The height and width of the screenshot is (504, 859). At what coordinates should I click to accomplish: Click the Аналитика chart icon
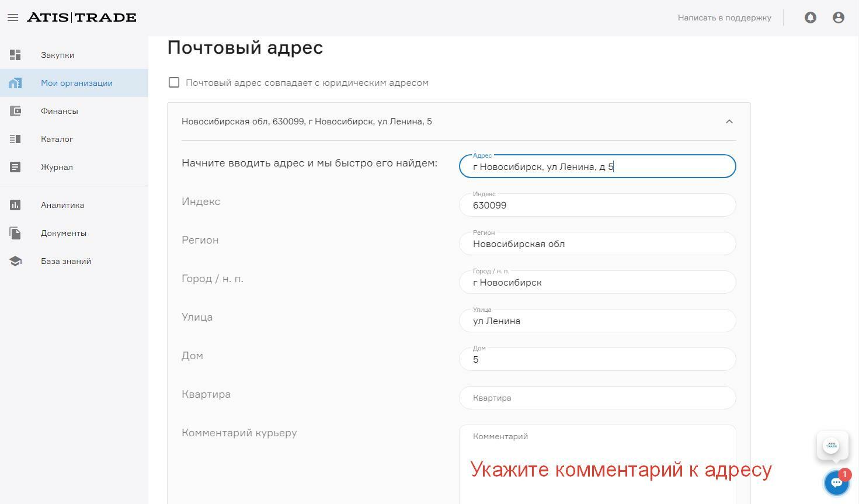(15, 205)
